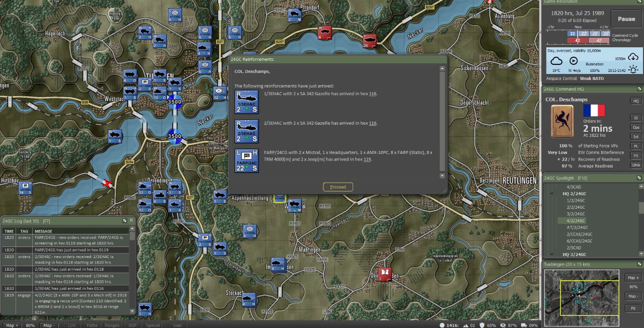644x328 pixels.
Task: Collapse the HQ 2/24GC tree node
Action: [x=552, y=194]
